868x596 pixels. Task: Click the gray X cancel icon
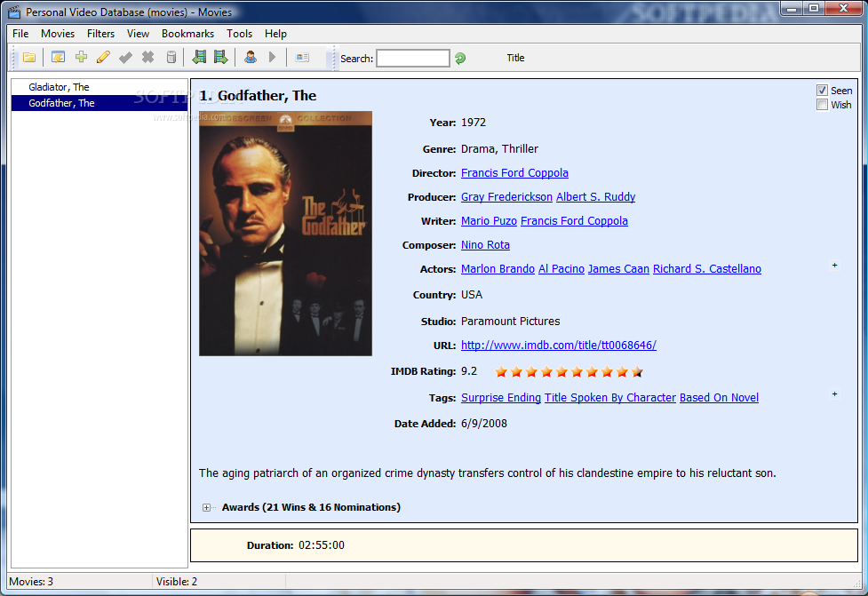[147, 57]
